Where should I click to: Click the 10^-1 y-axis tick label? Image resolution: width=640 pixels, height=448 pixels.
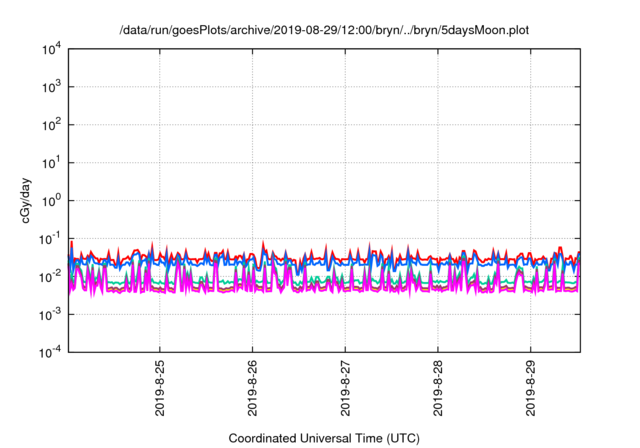[x=50, y=238]
